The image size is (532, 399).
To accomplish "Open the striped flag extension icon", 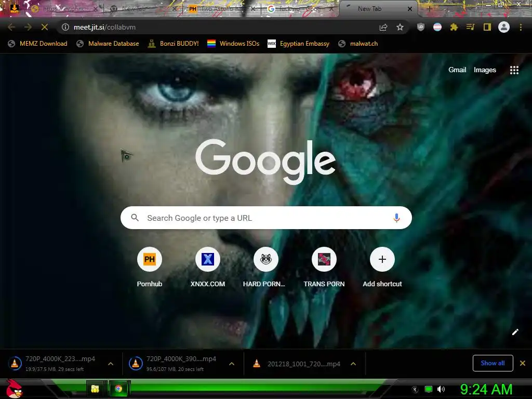I will click(437, 27).
